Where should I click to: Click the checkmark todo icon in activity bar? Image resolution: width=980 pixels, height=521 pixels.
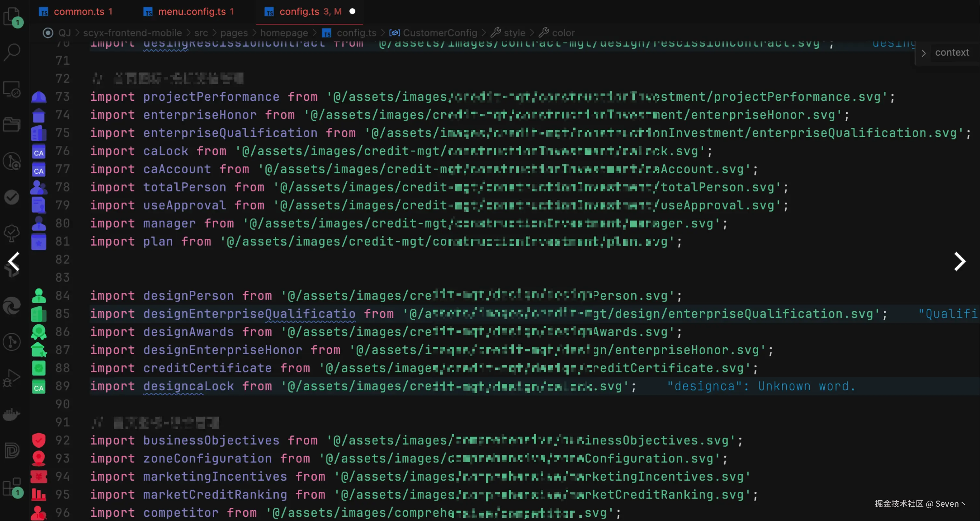[x=11, y=197]
